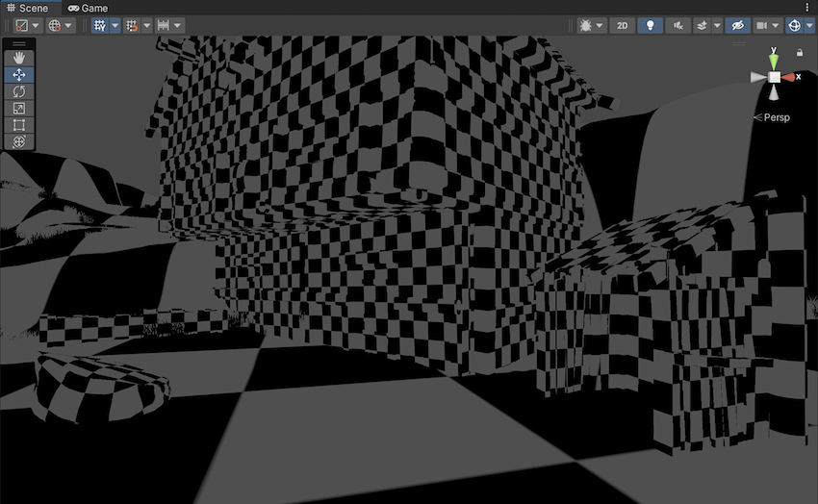Switch to the Game tab

click(88, 8)
